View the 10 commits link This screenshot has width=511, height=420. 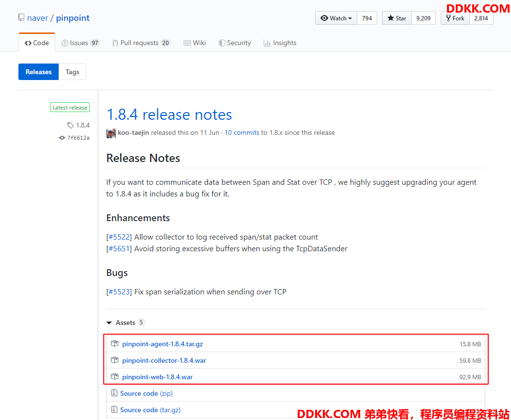242,133
